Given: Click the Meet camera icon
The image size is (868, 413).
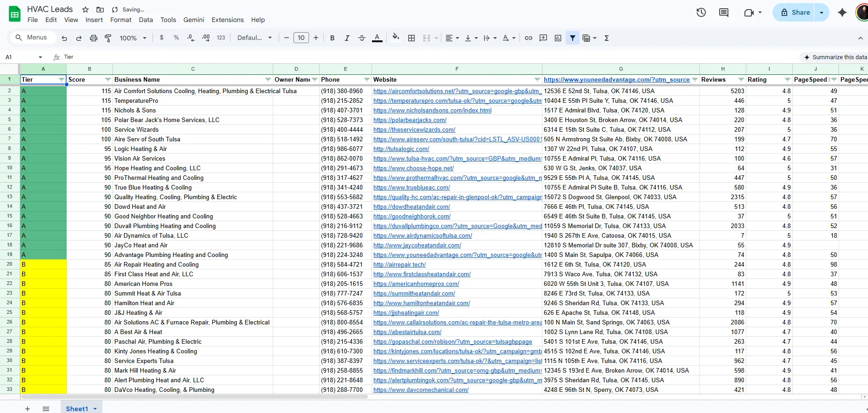Looking at the screenshot, I should [x=749, y=13].
